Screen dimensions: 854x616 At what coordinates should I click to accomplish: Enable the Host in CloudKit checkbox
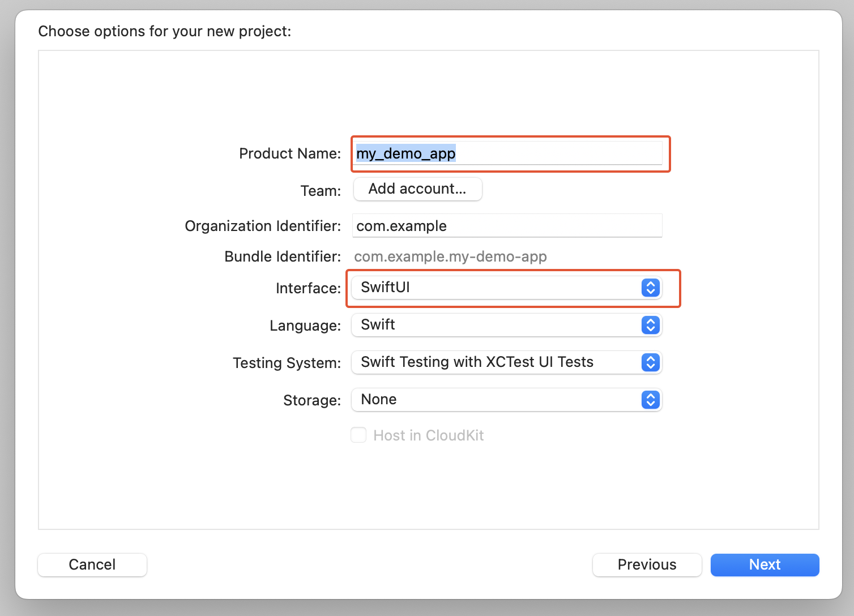[358, 435]
